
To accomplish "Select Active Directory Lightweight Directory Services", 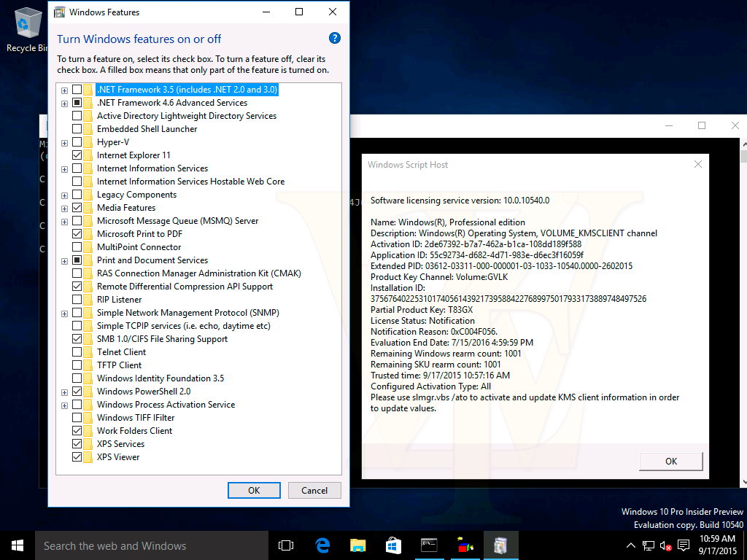I will tap(186, 116).
